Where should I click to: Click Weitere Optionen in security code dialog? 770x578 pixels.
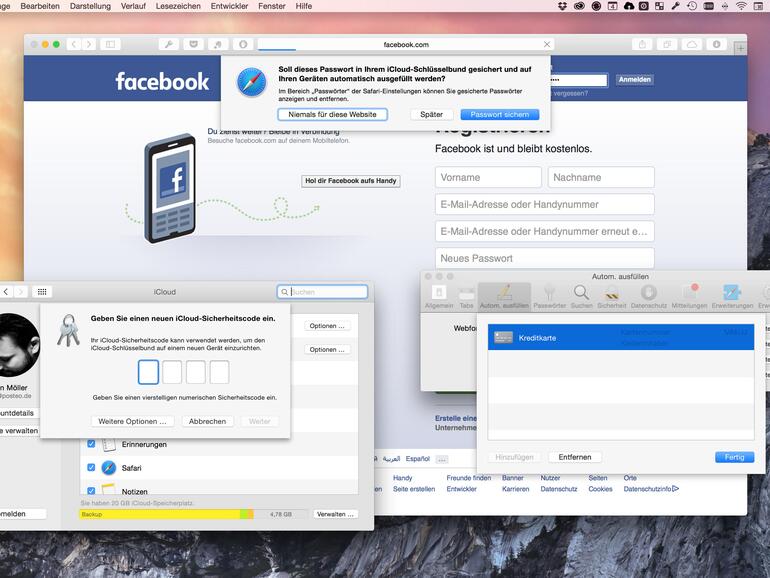[x=132, y=421]
